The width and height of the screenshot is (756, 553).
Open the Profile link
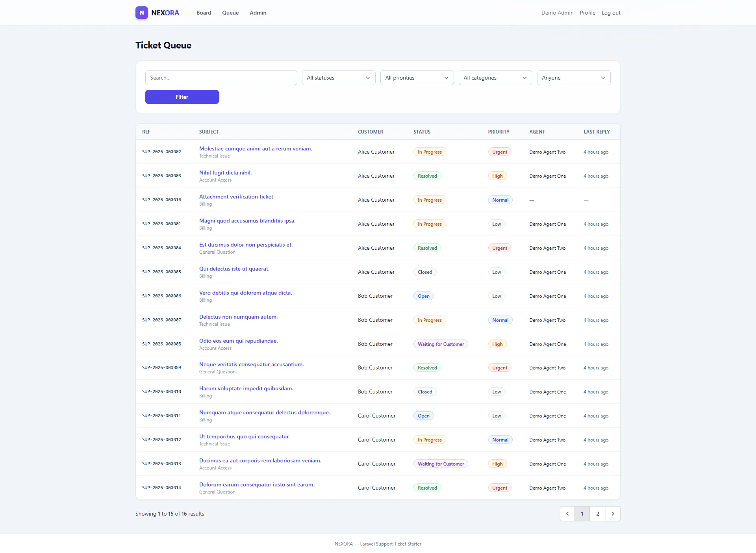(x=587, y=13)
